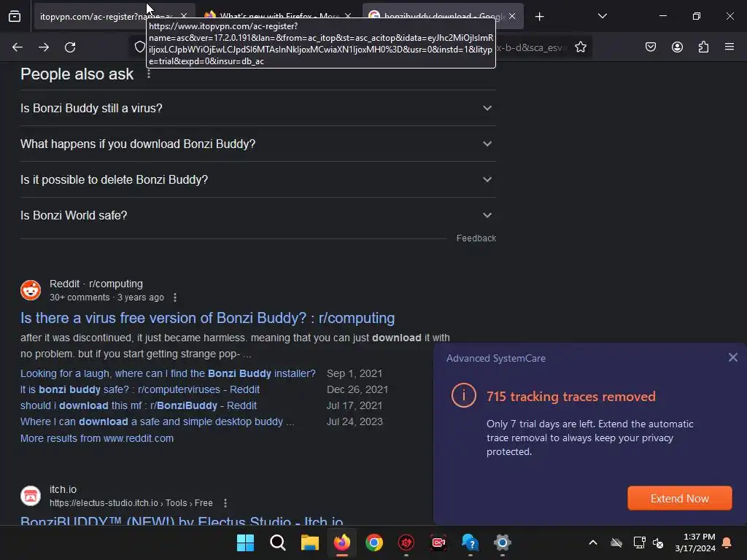The image size is (747, 560).
Task: Open should i download this mf link
Action: (138, 405)
